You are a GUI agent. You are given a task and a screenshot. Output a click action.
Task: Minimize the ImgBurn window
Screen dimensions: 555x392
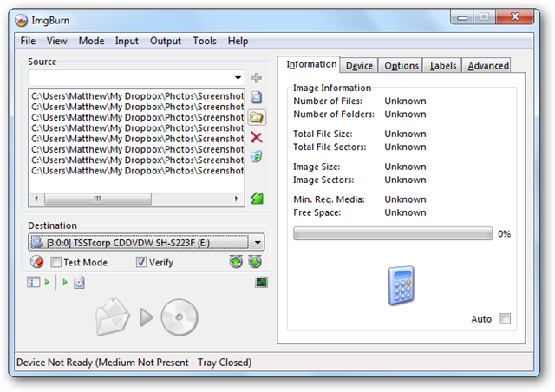point(462,17)
